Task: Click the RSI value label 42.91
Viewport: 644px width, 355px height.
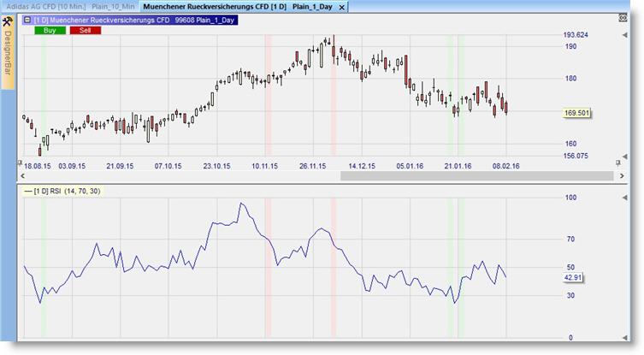Action: (574, 278)
